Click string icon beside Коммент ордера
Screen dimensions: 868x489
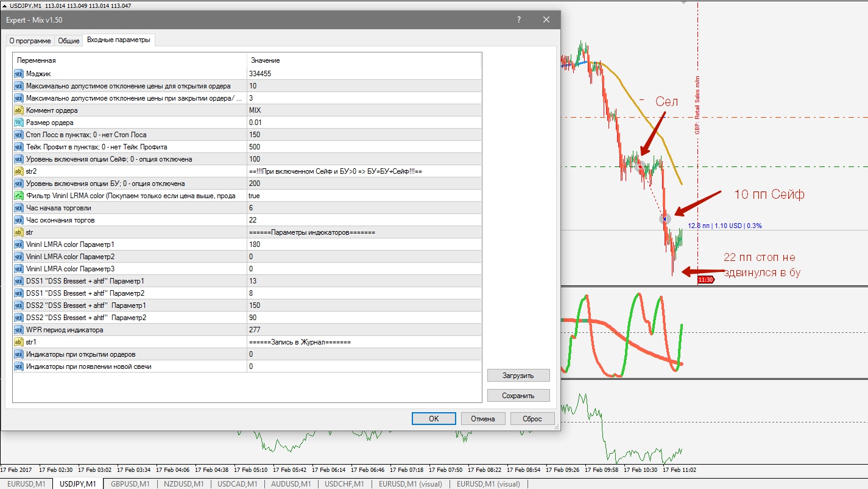(19, 110)
